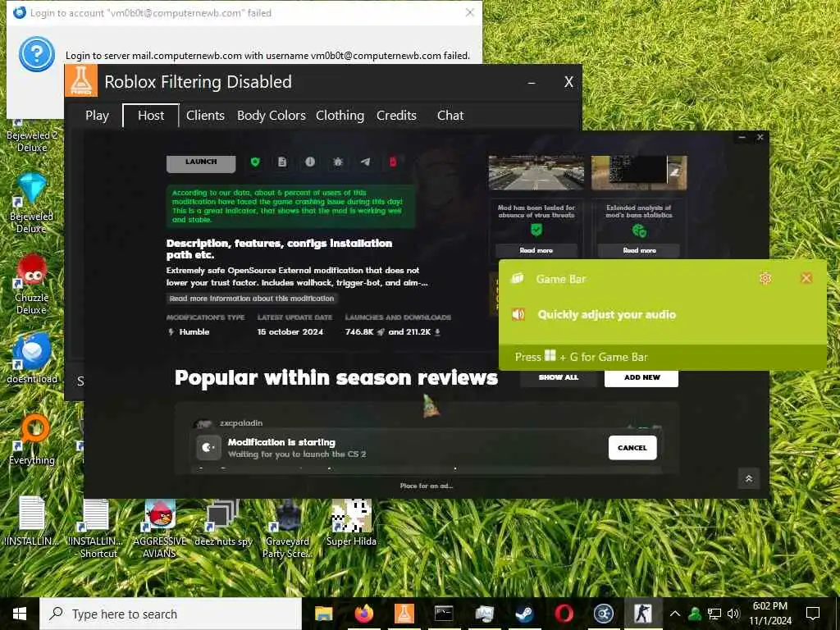Click ADD NEW review button
Image resolution: width=840 pixels, height=630 pixels.
pos(641,377)
